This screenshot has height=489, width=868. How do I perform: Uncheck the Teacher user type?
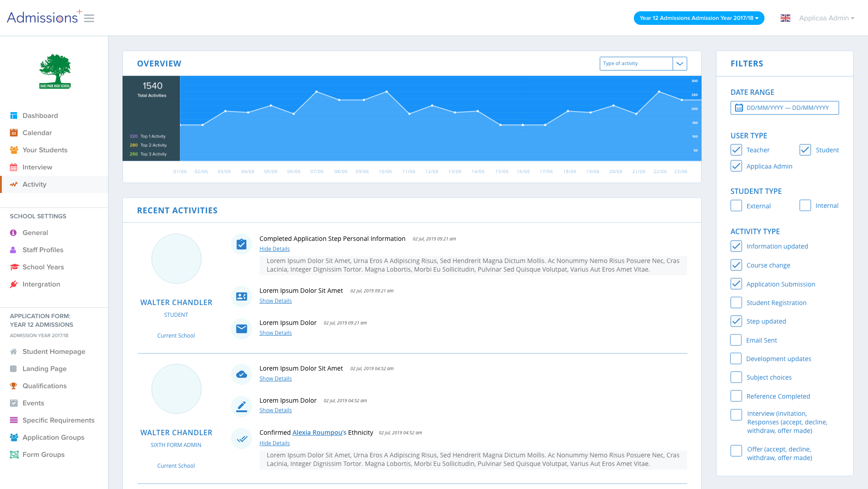click(x=736, y=150)
